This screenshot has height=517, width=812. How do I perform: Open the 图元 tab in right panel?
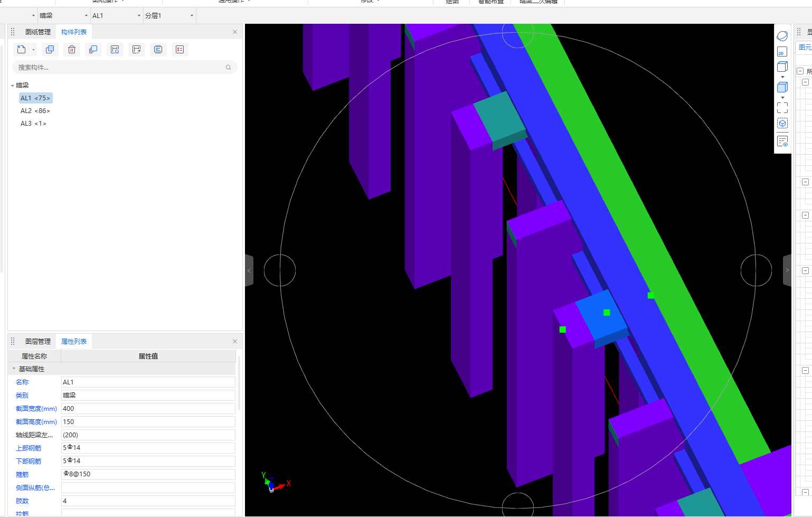(805, 48)
